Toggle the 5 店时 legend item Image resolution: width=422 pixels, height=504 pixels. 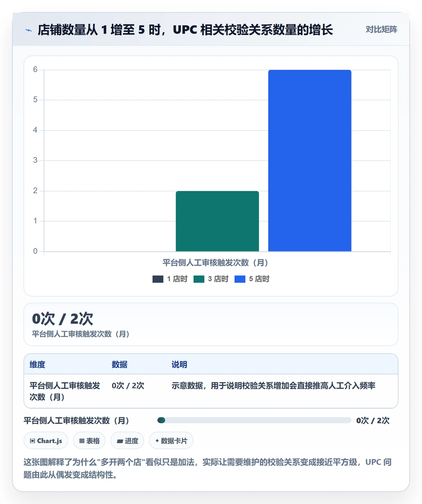tap(252, 279)
